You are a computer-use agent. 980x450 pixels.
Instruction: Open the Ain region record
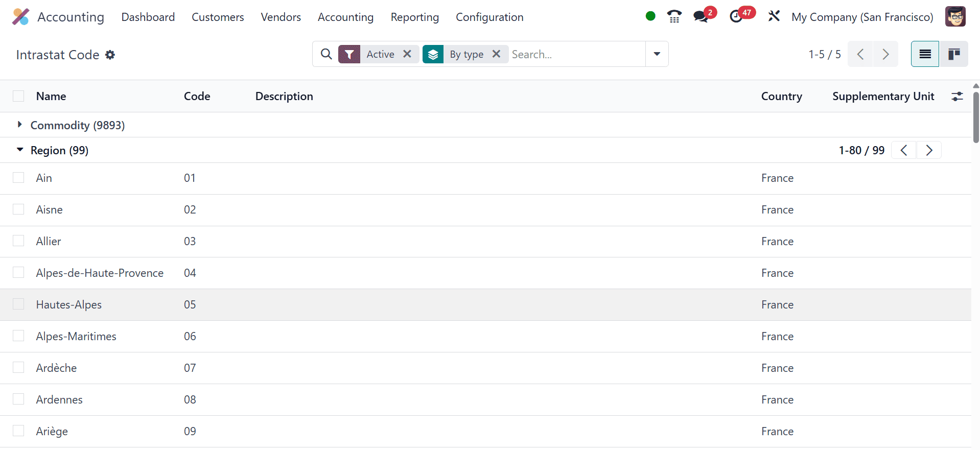point(44,178)
